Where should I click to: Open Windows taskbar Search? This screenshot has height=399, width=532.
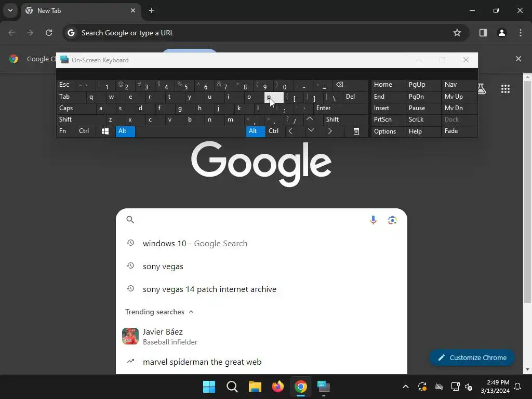pyautogui.click(x=232, y=387)
